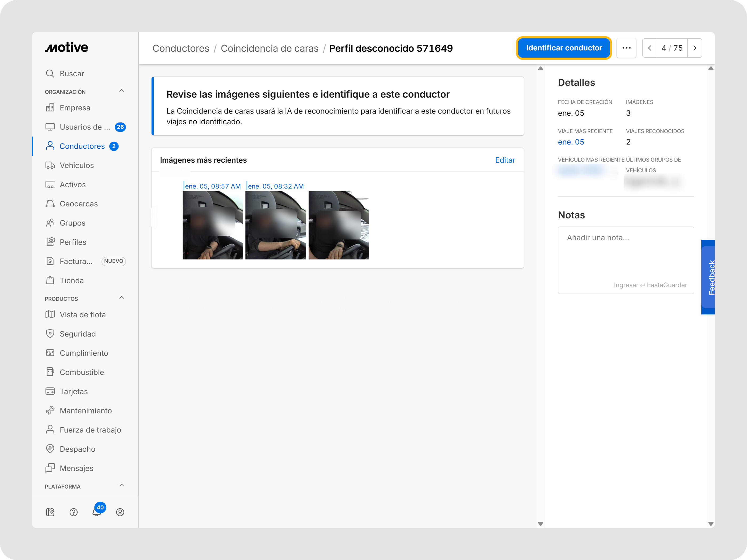Viewport: 747px width, 560px height.
Task: Switch to Coincidencia de caras breadcrumb
Action: [x=269, y=48]
